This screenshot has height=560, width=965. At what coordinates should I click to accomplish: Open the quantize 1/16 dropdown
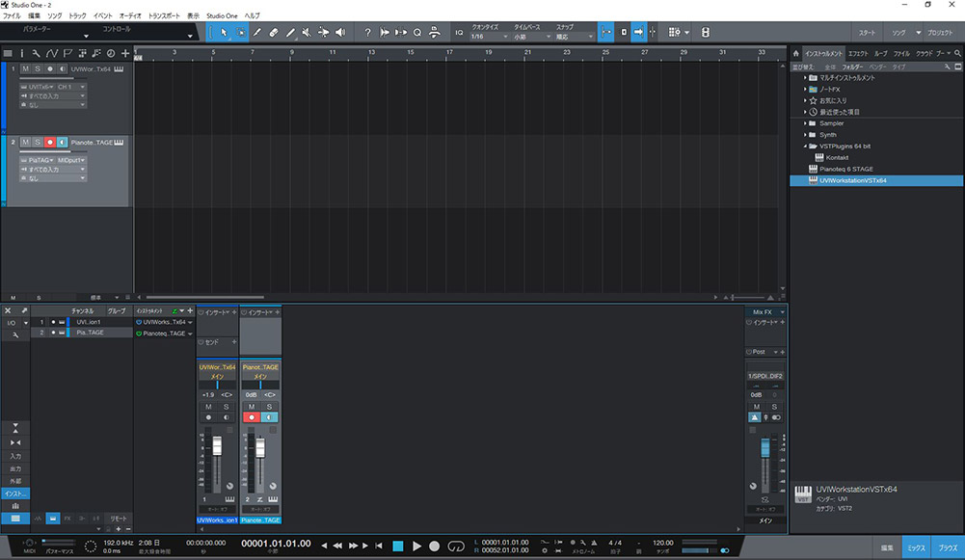(x=490, y=37)
